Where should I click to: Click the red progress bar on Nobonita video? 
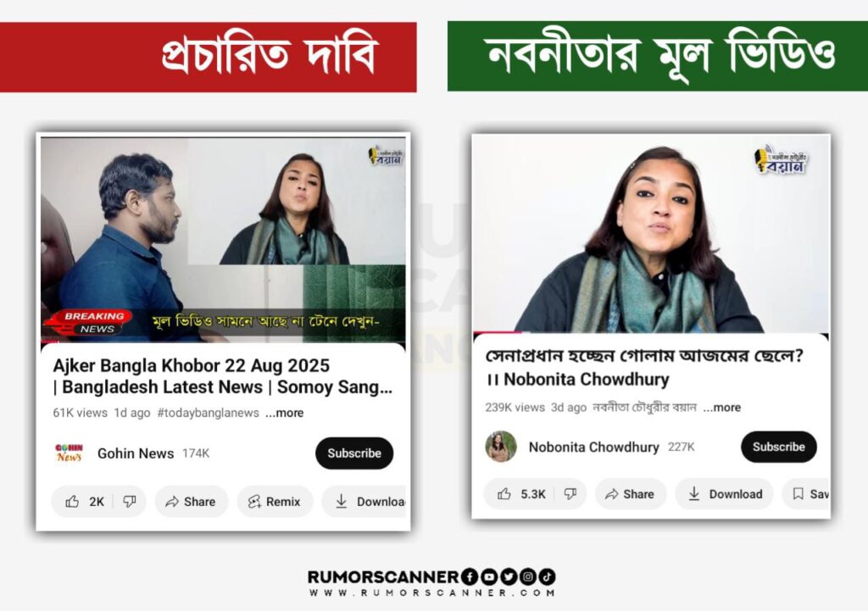tap(497, 333)
